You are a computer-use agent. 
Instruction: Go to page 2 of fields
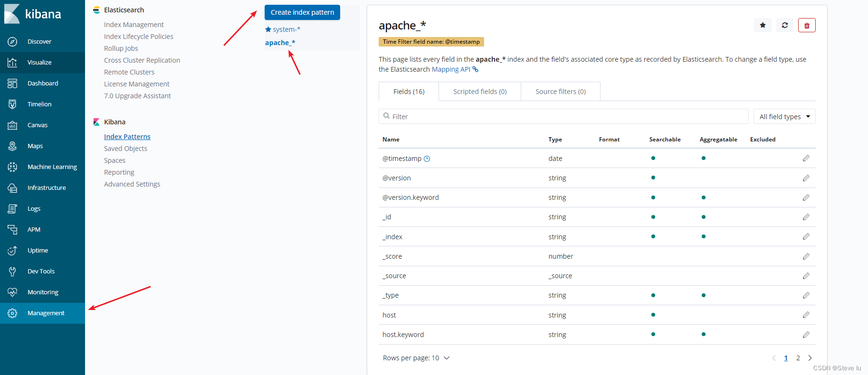(798, 358)
